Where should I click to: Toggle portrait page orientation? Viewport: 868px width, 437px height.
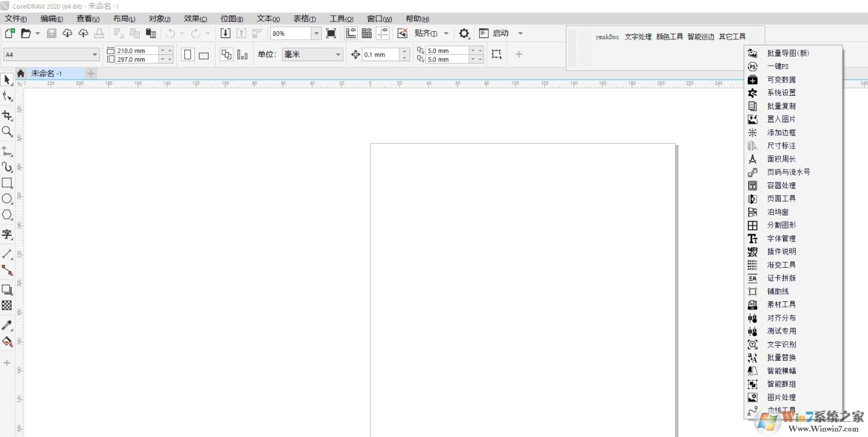coord(188,55)
